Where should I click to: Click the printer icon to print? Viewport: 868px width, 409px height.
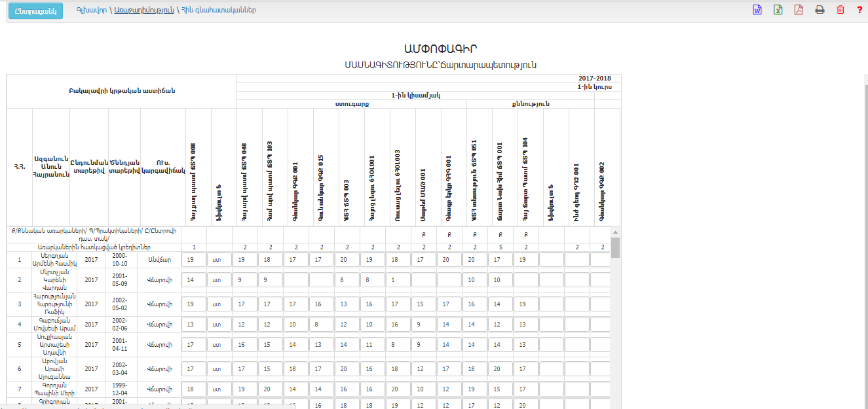coord(820,10)
